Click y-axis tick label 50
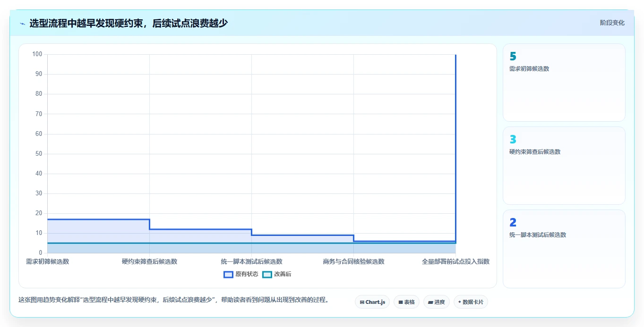Screen dimensions: 644x327 tap(39, 154)
